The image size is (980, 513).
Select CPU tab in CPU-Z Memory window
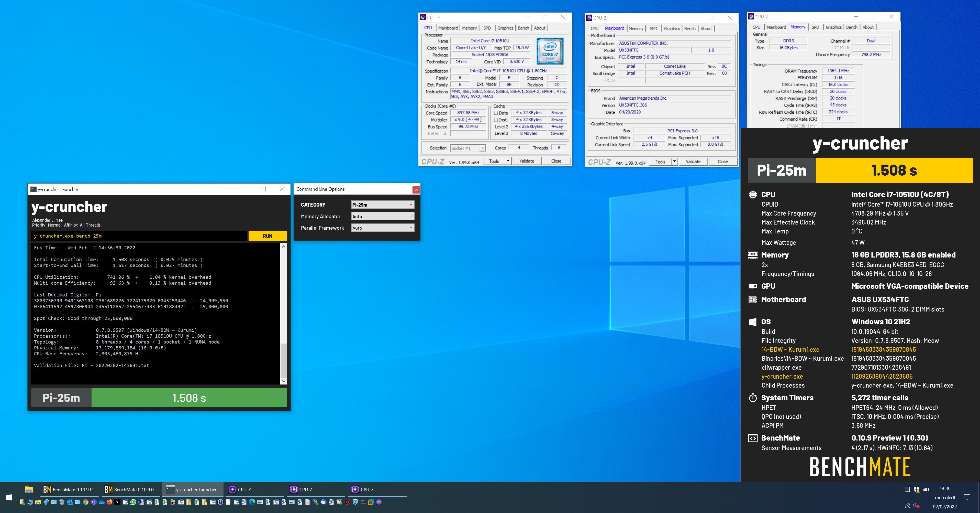pos(756,27)
